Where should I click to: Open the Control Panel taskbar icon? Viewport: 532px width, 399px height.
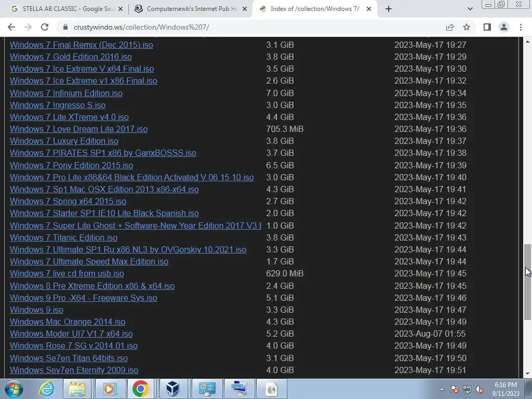(x=207, y=389)
